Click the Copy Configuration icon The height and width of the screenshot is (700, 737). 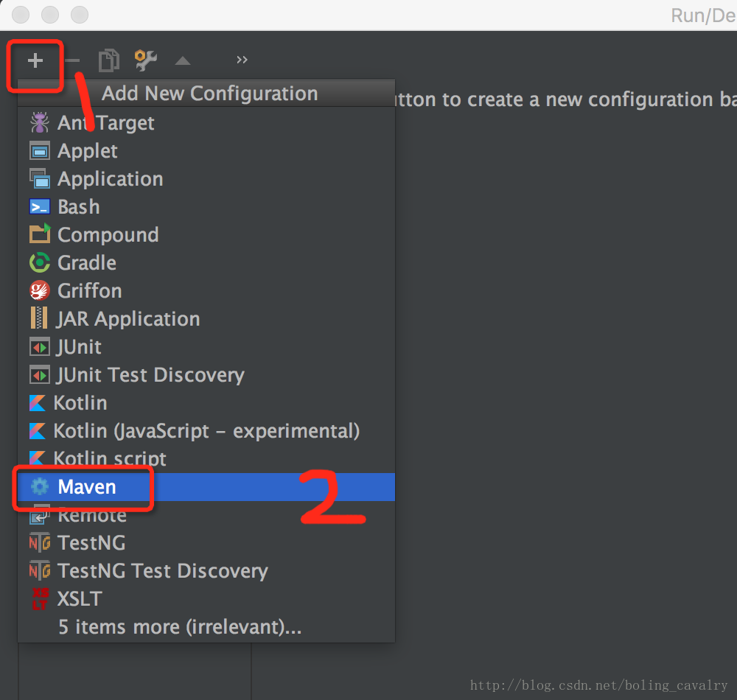click(109, 60)
